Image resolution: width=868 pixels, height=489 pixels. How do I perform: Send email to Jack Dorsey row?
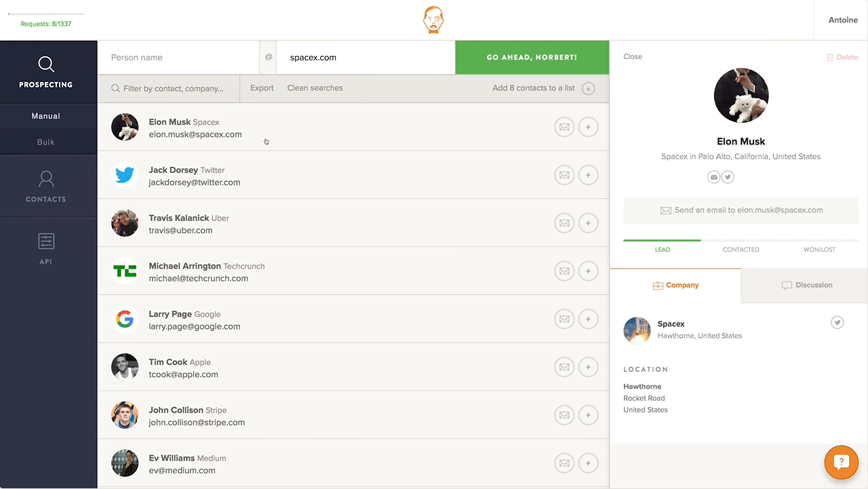(x=564, y=175)
